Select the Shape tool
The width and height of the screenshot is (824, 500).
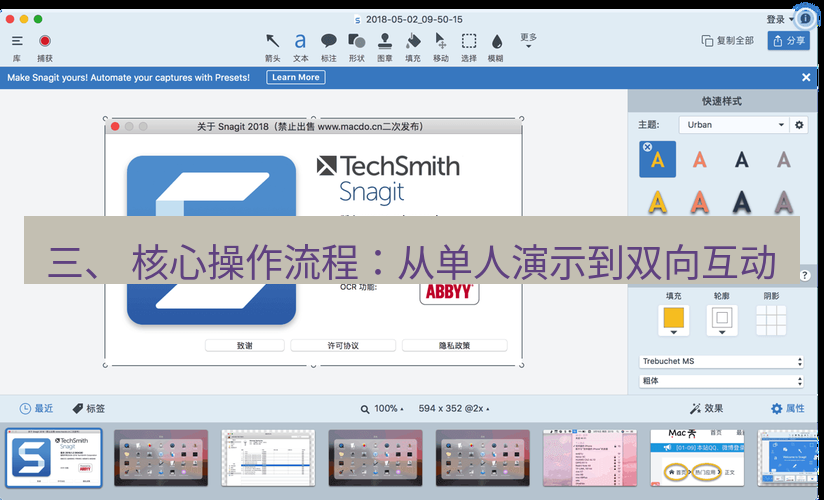(x=356, y=41)
